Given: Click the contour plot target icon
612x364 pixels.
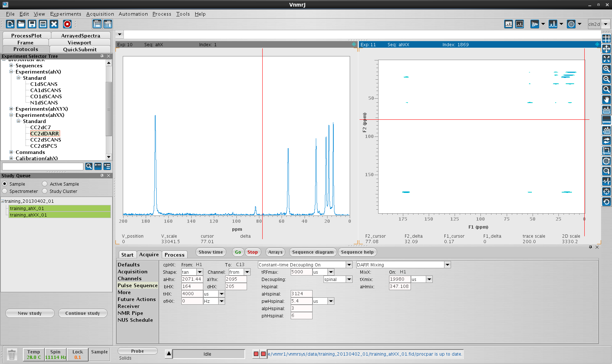Looking at the screenshot, I should [571, 24].
